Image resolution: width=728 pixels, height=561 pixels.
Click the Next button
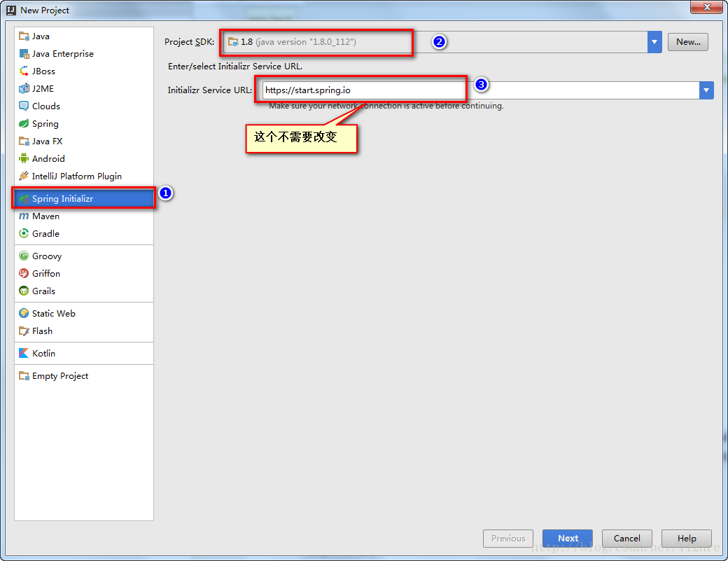coord(568,539)
